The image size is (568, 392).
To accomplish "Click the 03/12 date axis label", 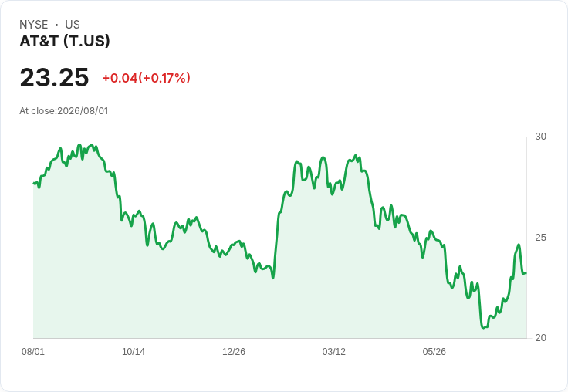I will [x=333, y=351].
